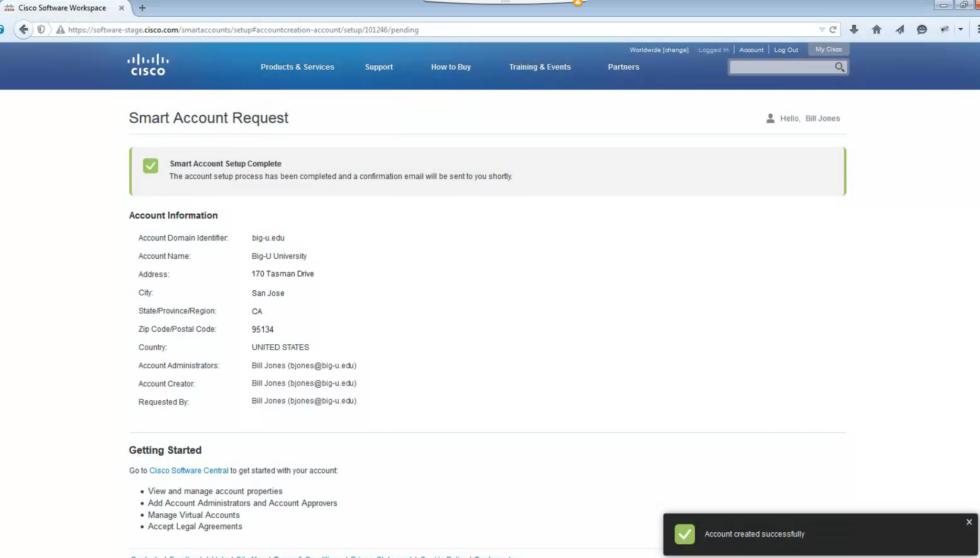The width and height of the screenshot is (980, 558).
Task: Click the Account Creator Bill Jones entry
Action: tap(304, 384)
